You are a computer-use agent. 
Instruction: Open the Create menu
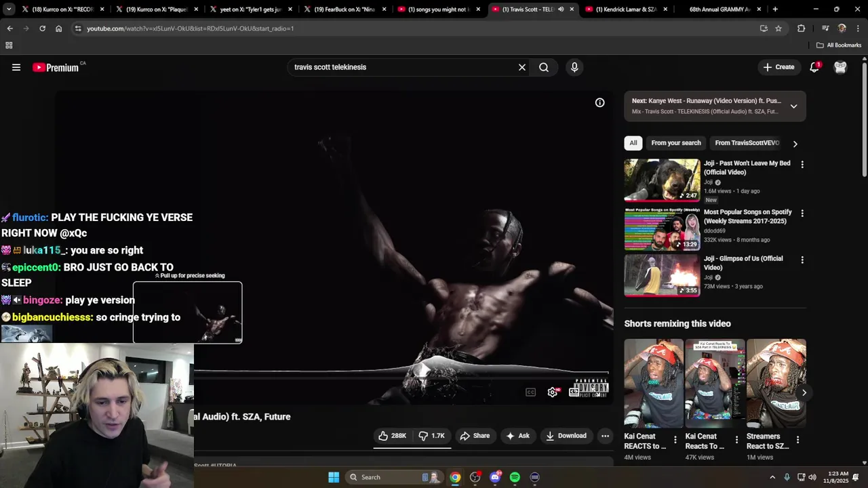778,67
